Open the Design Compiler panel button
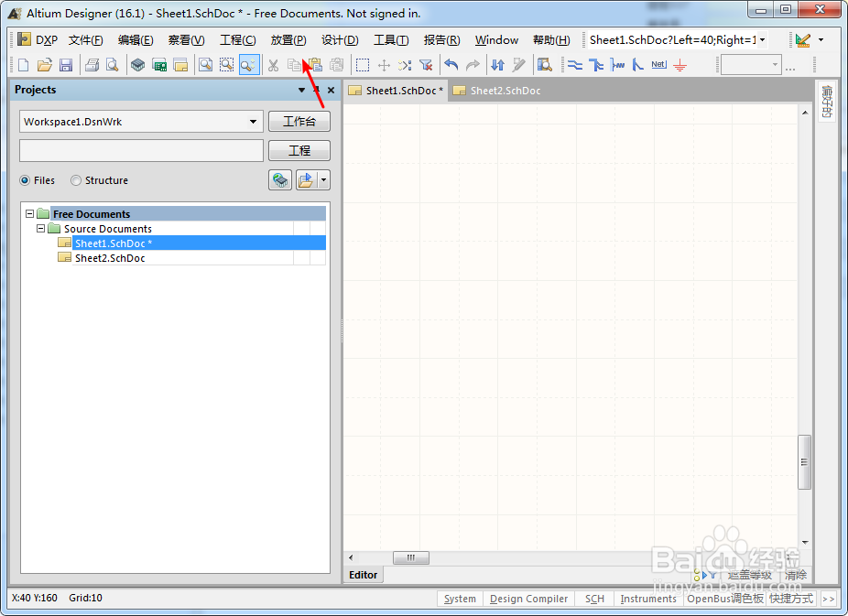This screenshot has height=616, width=848. click(528, 599)
